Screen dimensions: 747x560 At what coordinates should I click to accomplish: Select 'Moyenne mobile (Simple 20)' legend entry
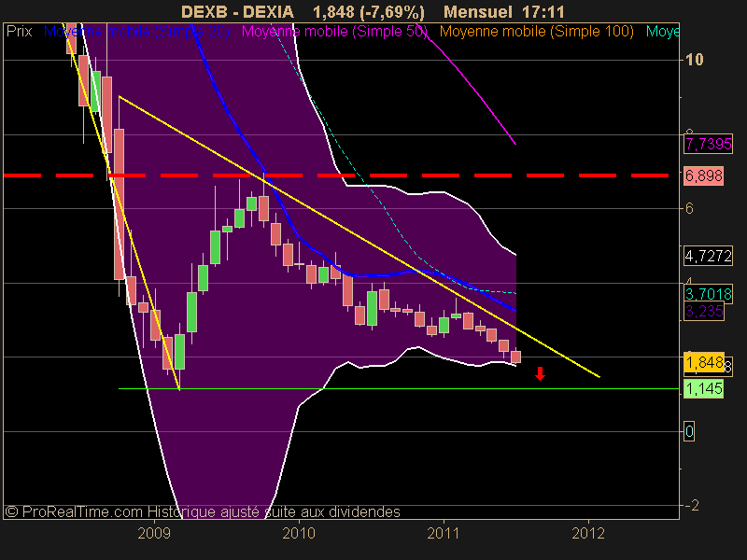coord(136,32)
